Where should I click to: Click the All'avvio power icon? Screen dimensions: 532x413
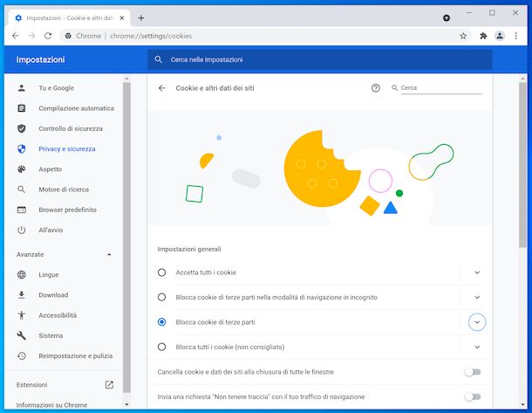click(22, 231)
